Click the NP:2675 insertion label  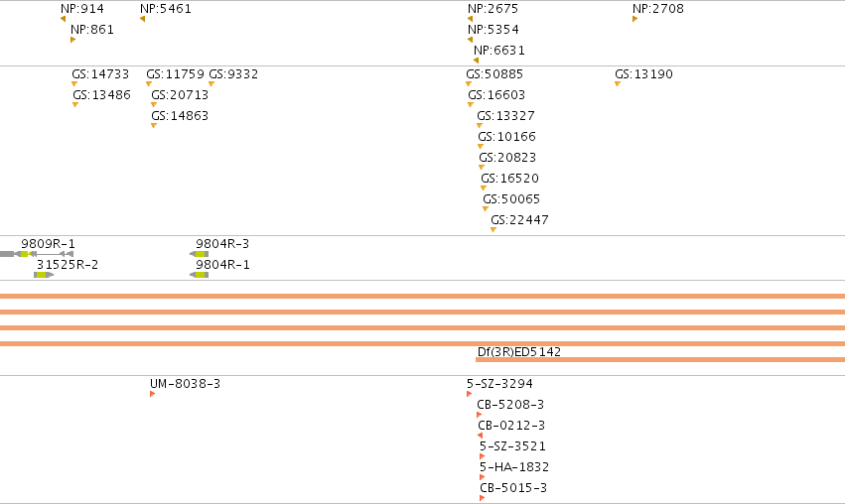tap(493, 9)
